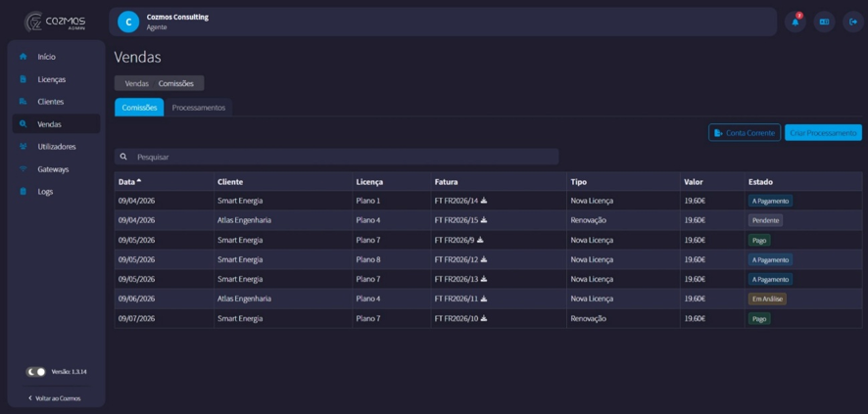This screenshot has height=414, width=868.
Task: Click A Pagamento badge for FR2026/12
Action: pos(770,259)
